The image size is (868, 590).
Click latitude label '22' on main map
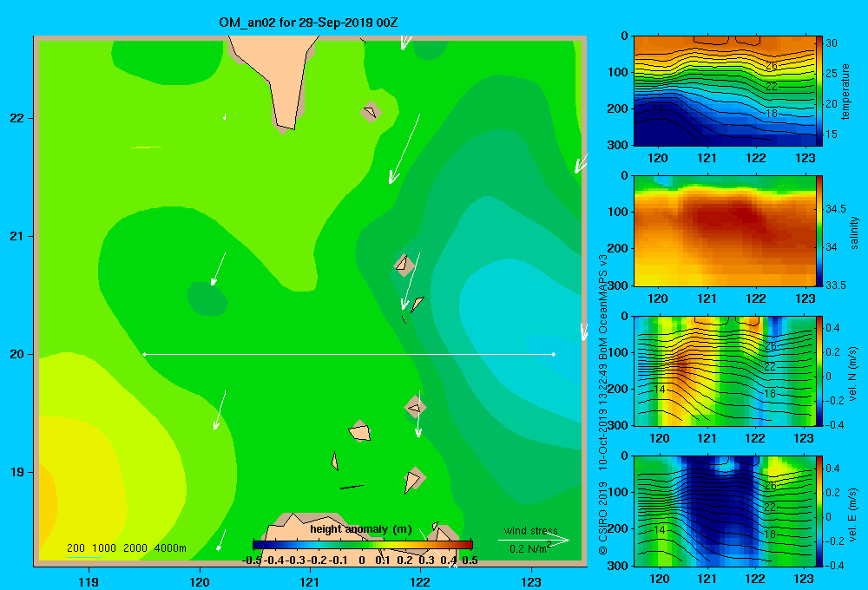[17, 118]
